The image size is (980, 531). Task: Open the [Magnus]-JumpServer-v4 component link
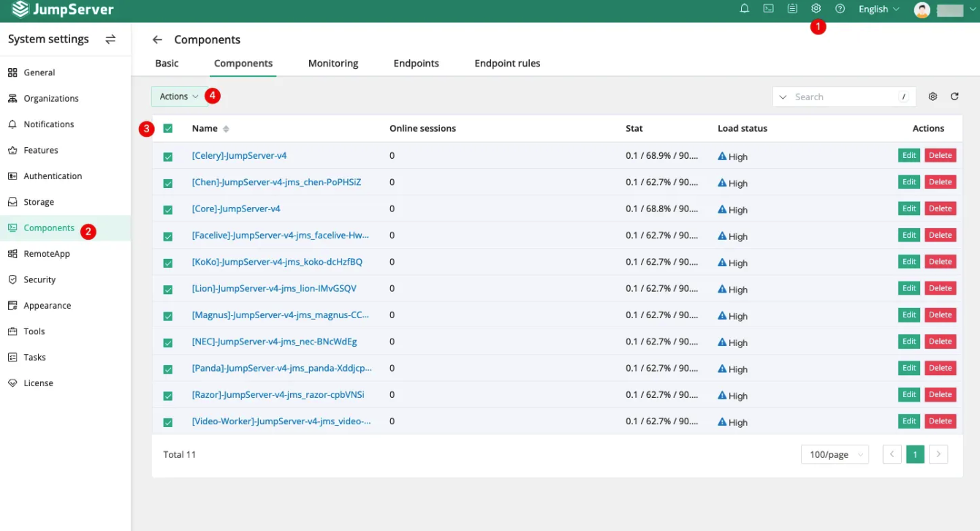tap(281, 315)
